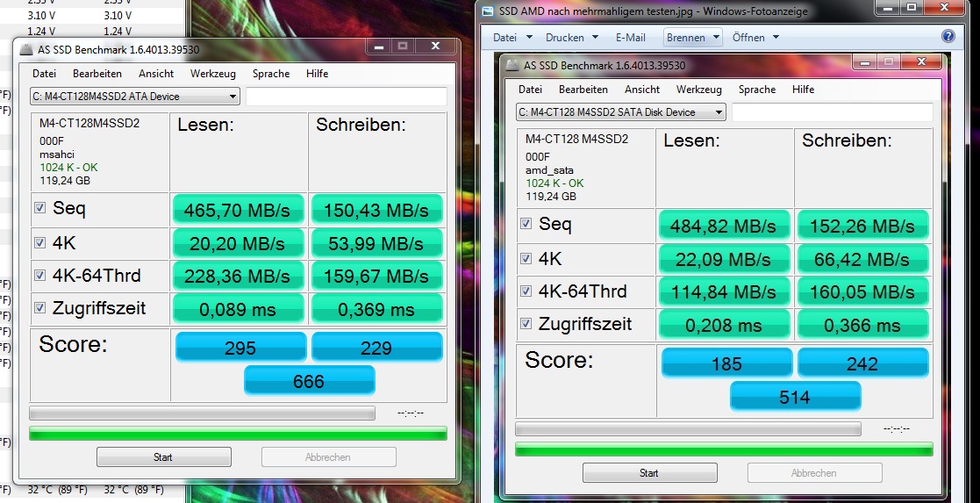Click Start button in right benchmark image
Screen dimensions: 980x503
pos(649,473)
